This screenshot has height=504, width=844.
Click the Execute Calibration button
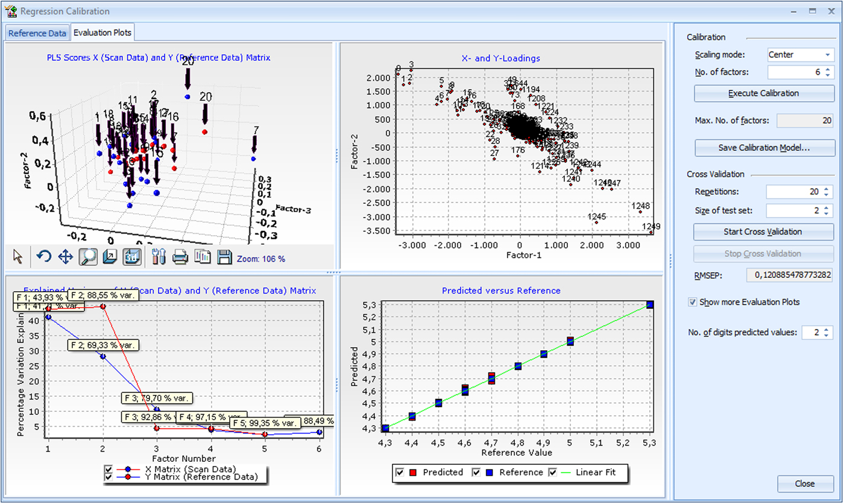coord(764,93)
